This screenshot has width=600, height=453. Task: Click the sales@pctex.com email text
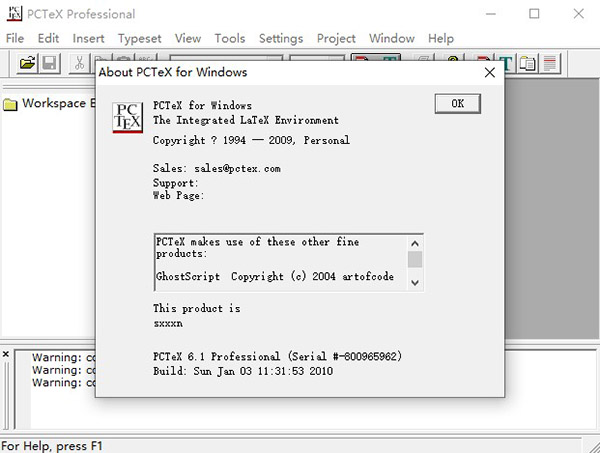click(x=237, y=168)
